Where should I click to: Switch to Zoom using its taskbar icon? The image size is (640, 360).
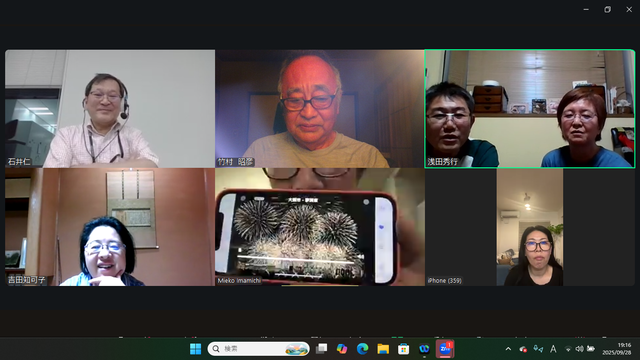(445, 349)
